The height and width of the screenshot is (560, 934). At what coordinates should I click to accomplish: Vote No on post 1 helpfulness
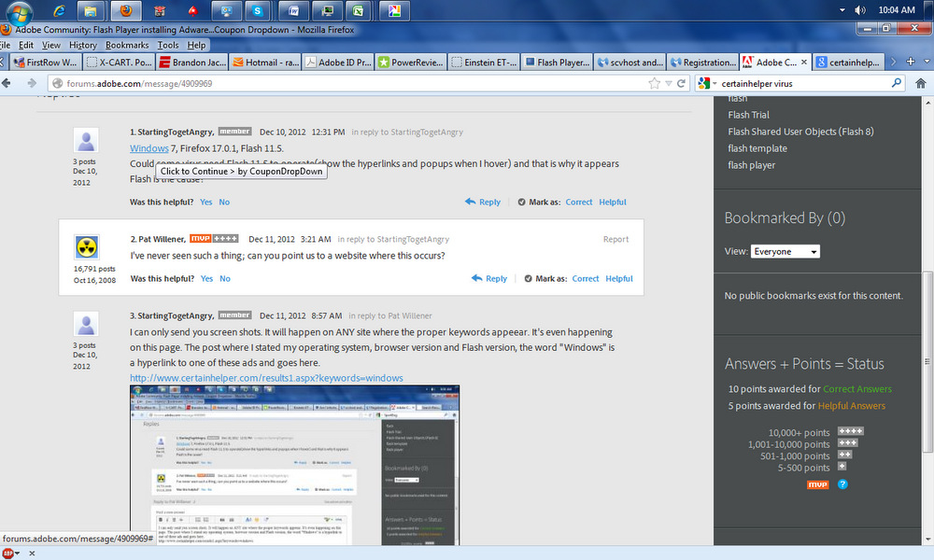point(224,203)
